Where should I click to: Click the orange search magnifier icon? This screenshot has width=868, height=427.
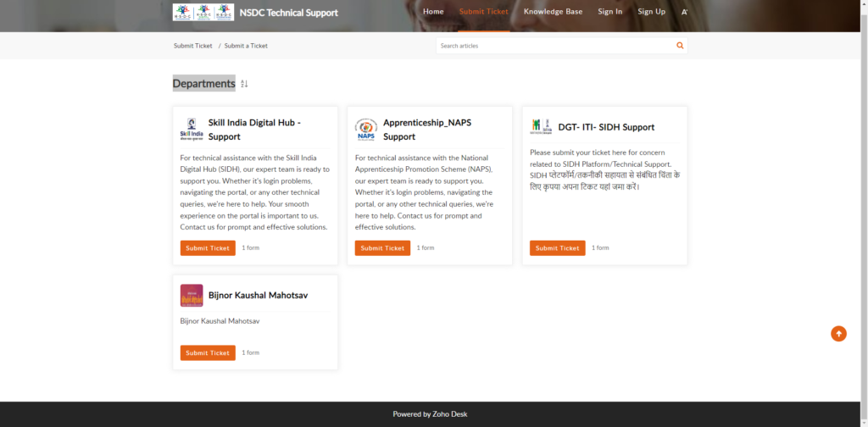tap(680, 46)
